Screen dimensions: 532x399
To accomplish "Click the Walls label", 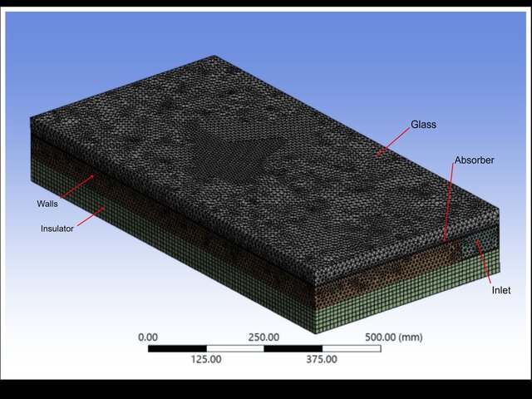I will point(47,204).
